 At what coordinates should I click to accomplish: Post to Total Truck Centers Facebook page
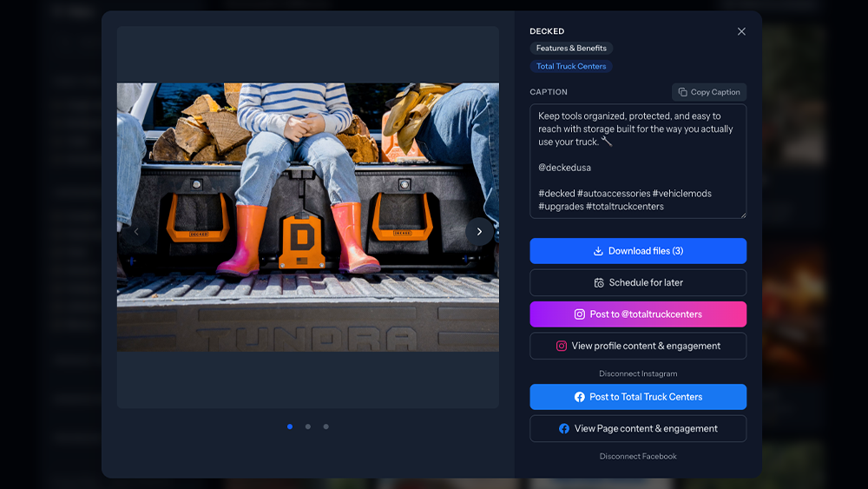638,397
